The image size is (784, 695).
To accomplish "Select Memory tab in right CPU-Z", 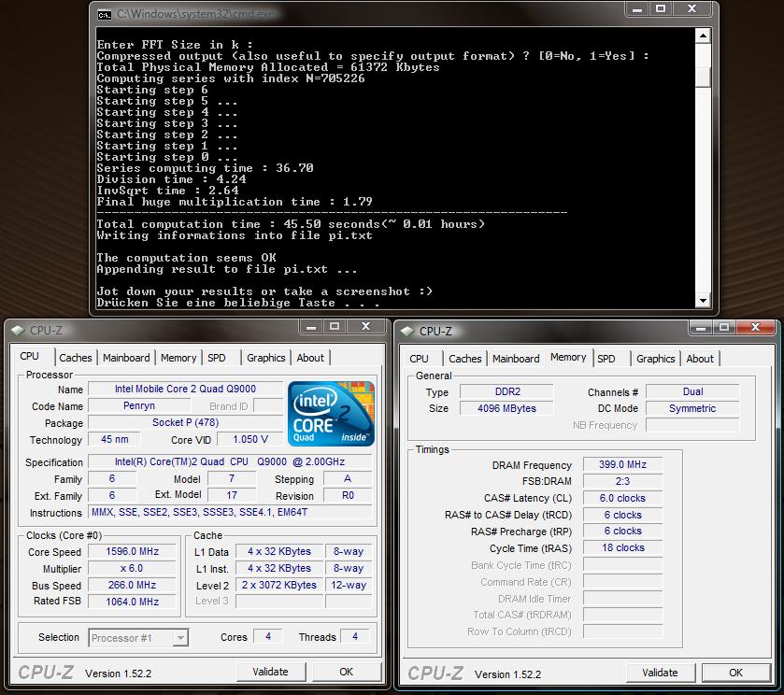I will coord(568,358).
